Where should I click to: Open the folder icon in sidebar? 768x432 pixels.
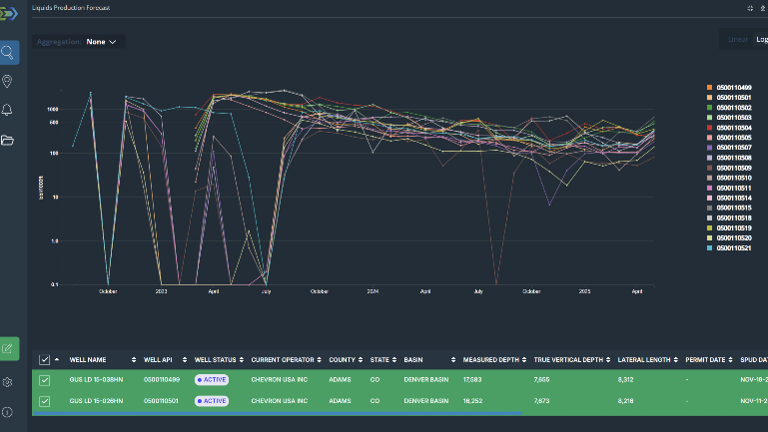click(8, 140)
